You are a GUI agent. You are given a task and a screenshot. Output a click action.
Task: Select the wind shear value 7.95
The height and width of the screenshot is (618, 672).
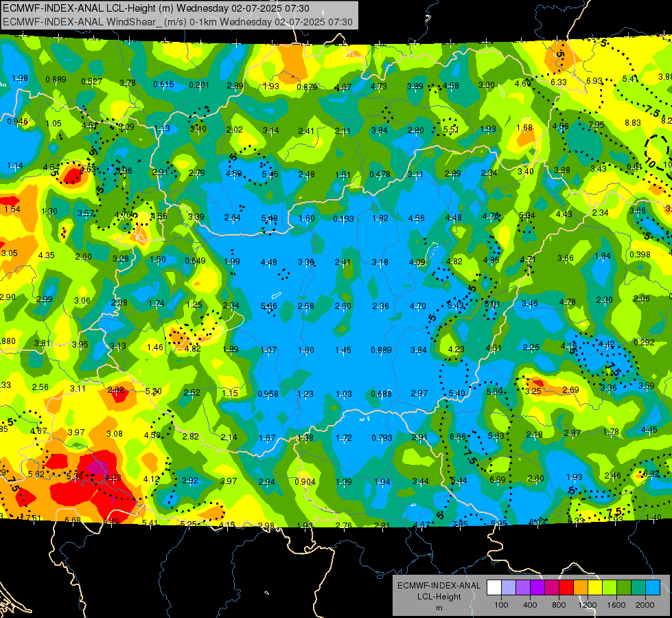point(596,124)
